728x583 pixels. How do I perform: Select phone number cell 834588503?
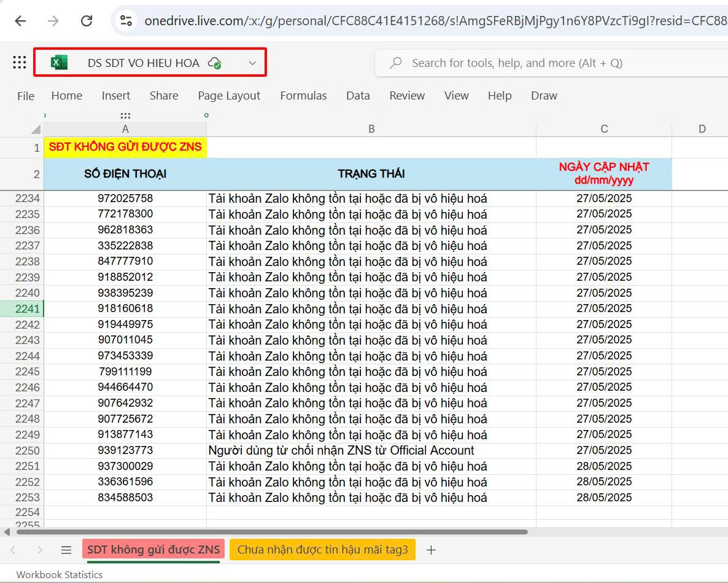click(x=125, y=498)
